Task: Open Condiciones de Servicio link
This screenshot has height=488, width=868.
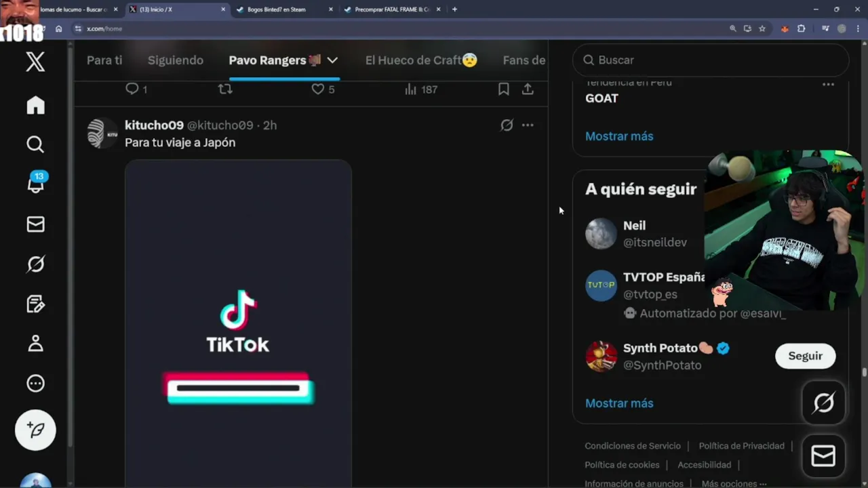Action: [x=633, y=446]
